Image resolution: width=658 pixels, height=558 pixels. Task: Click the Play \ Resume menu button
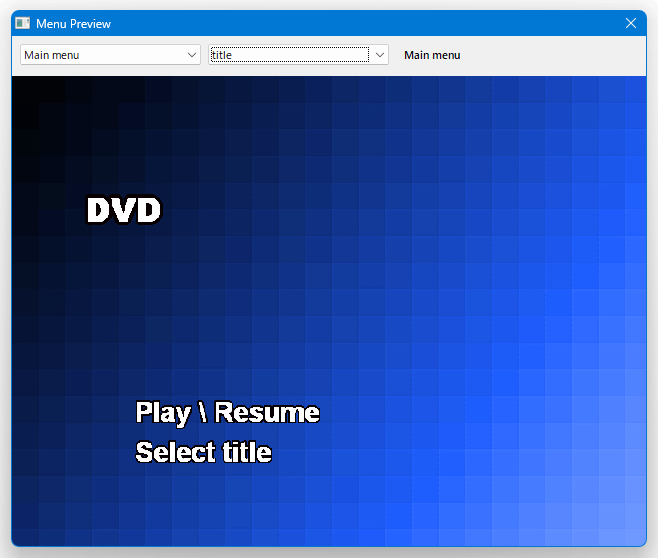pos(227,413)
